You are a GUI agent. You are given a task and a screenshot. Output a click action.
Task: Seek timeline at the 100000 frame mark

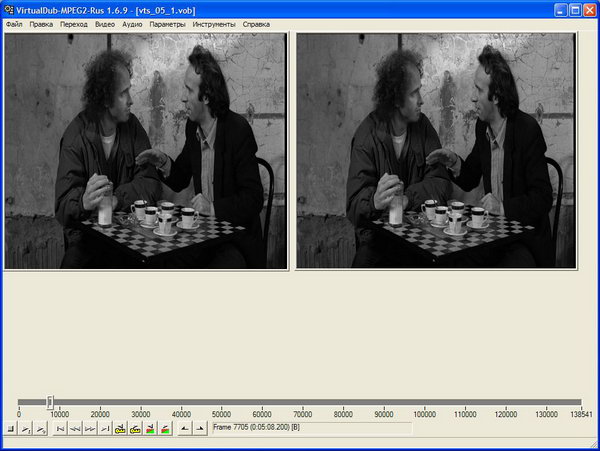[x=424, y=402]
